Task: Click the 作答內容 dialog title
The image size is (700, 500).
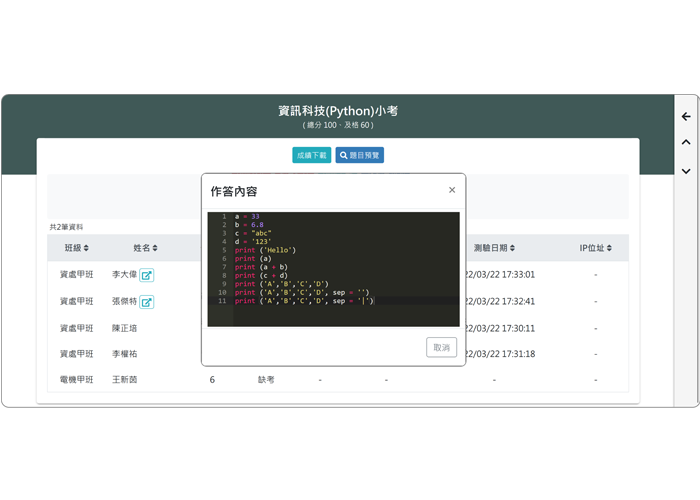Action: point(233,191)
